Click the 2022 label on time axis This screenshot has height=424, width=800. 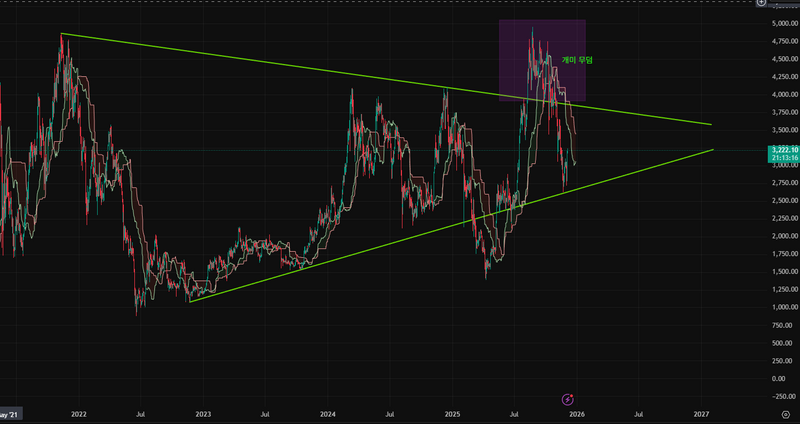click(78, 413)
